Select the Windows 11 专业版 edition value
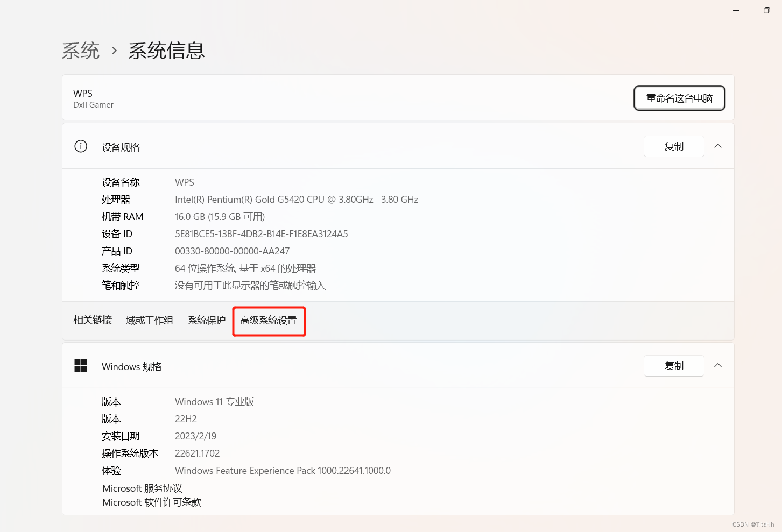Screen dimensions: 782x532 (x=215, y=402)
